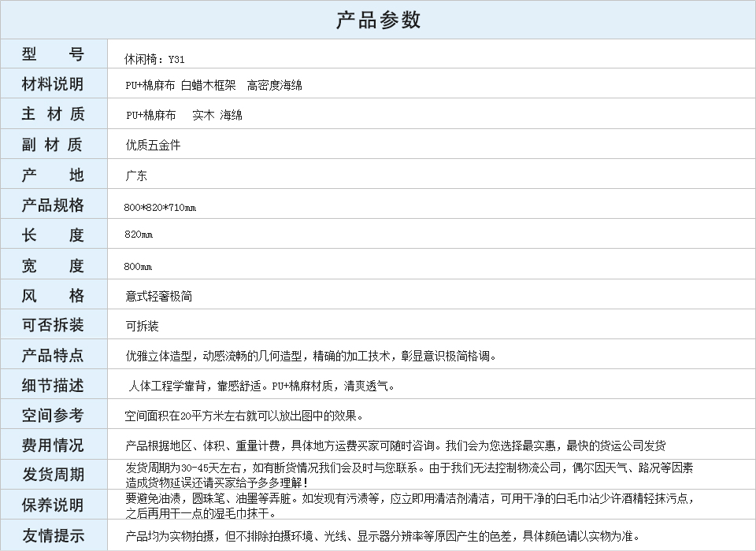Select the 产地 label cell
Viewport: 756px width, 551px height.
(x=53, y=175)
